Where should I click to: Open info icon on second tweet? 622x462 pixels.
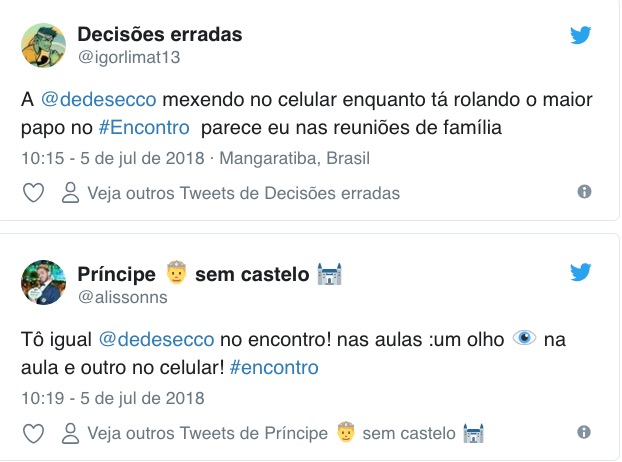(585, 432)
